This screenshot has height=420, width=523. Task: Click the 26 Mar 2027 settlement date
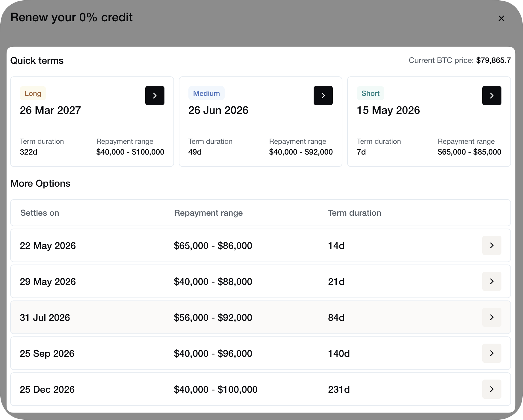50,110
